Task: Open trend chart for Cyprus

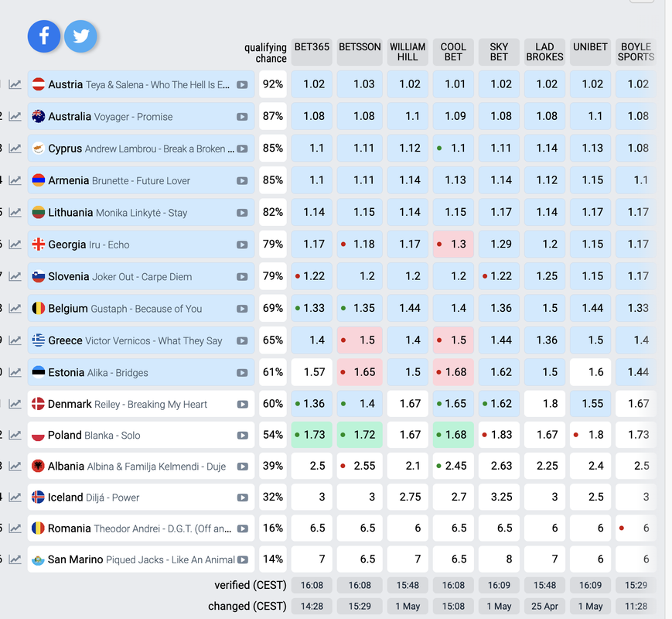Action: pyautogui.click(x=15, y=149)
